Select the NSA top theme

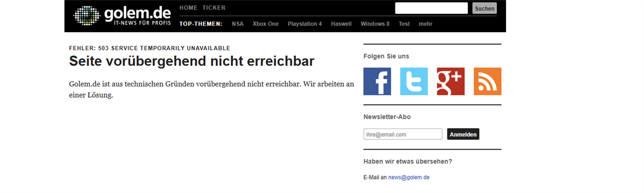click(238, 24)
